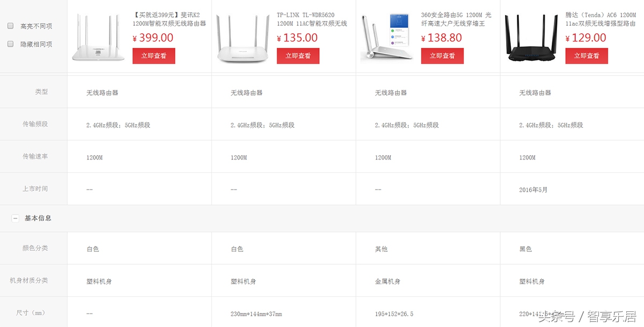This screenshot has height=327, width=644.
Task: Click 立即查看 for 腾达AC6 router
Action: (586, 55)
